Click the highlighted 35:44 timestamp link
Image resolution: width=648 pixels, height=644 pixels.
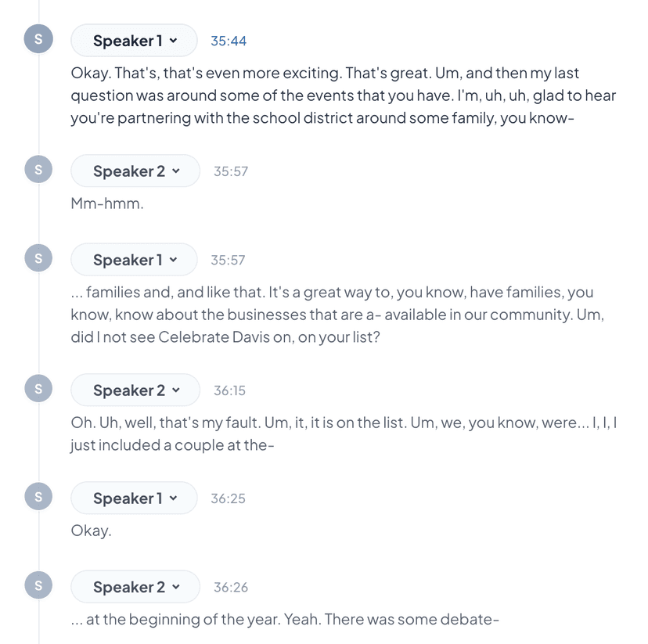[228, 41]
